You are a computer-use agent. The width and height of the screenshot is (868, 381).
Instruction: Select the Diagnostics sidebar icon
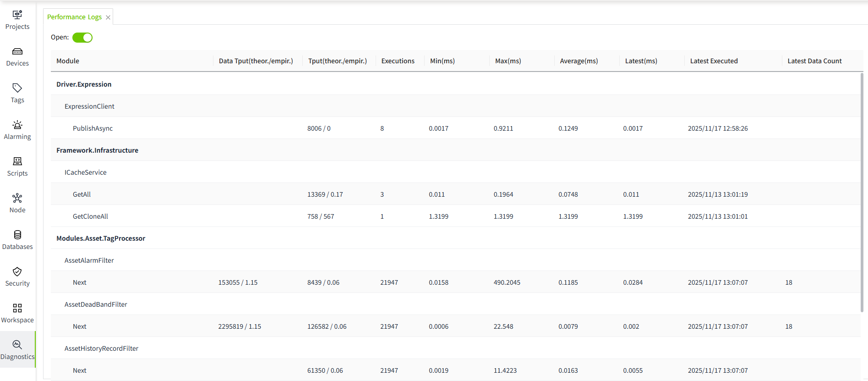click(x=17, y=345)
